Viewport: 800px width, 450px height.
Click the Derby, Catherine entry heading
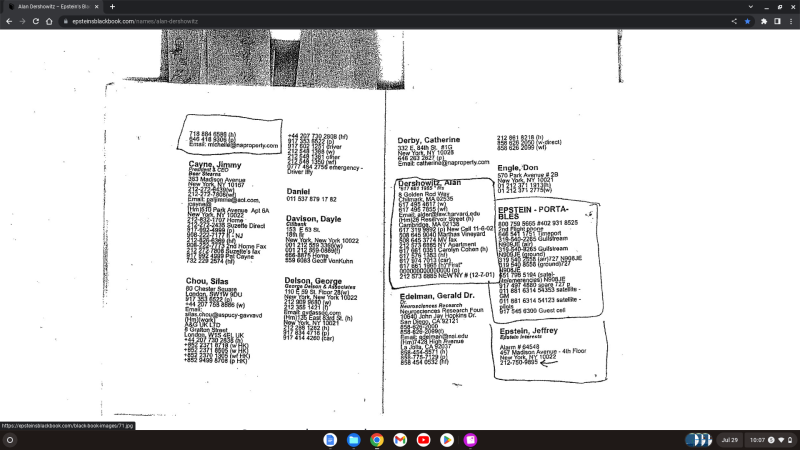coord(429,140)
